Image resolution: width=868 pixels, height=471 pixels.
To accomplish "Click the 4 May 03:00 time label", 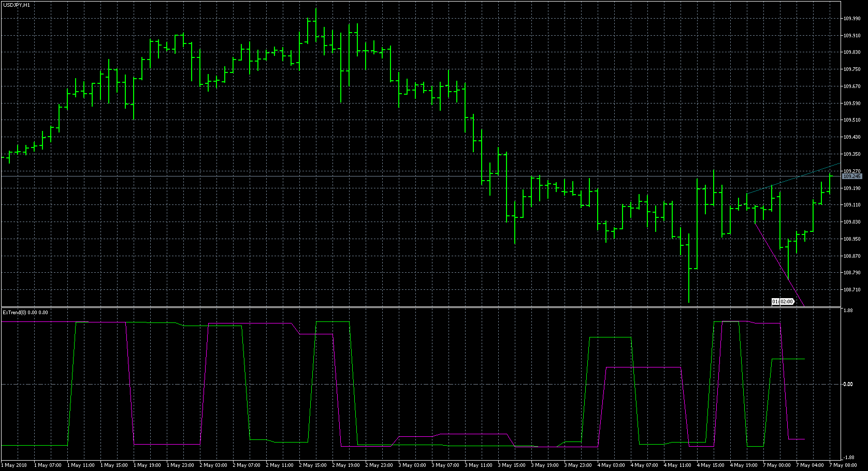I will pos(611,465).
